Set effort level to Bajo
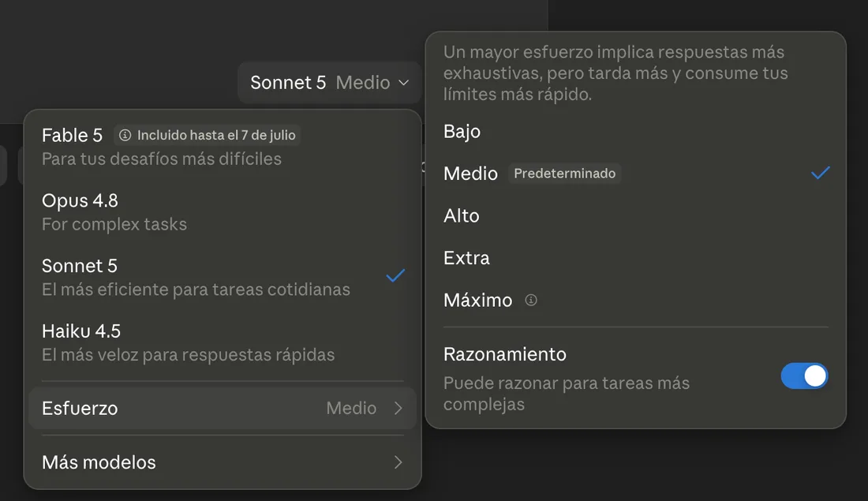The width and height of the screenshot is (868, 501). (x=635, y=131)
